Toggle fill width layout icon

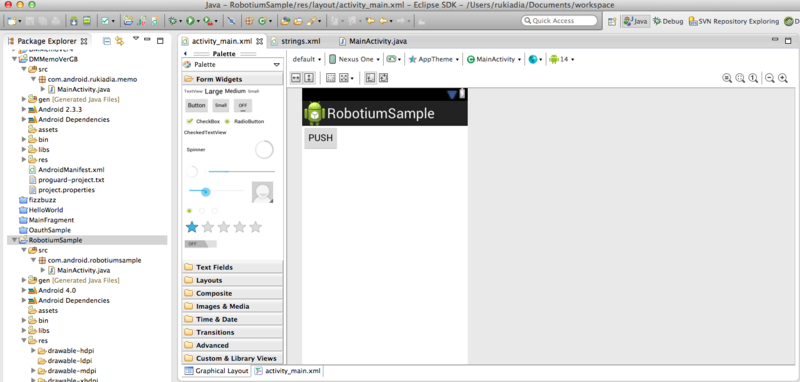[296, 78]
